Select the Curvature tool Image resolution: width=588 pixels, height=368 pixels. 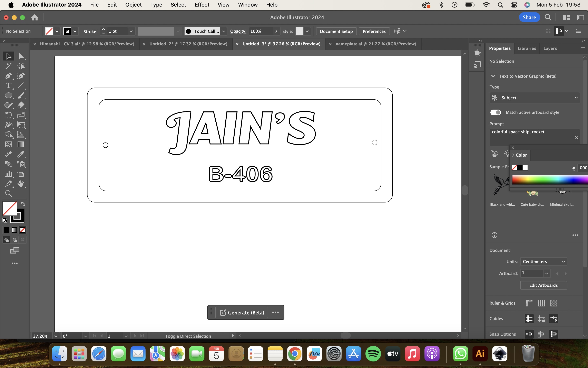(21, 76)
